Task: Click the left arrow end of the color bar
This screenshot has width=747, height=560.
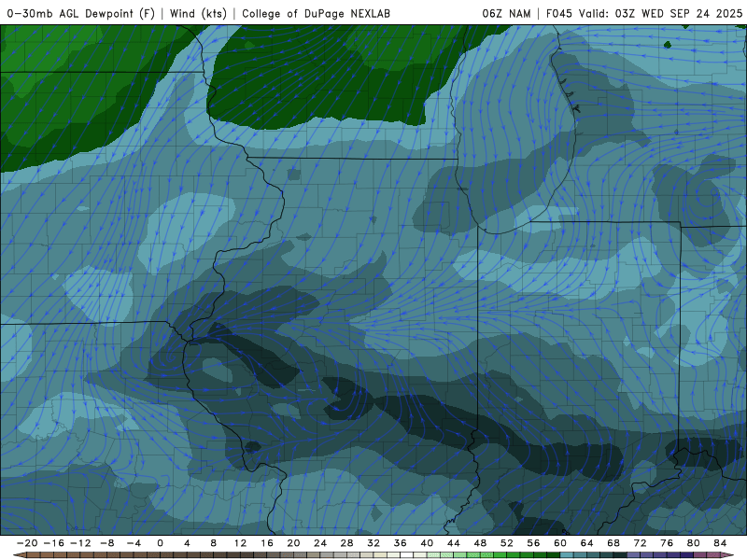Action: (x=20, y=555)
